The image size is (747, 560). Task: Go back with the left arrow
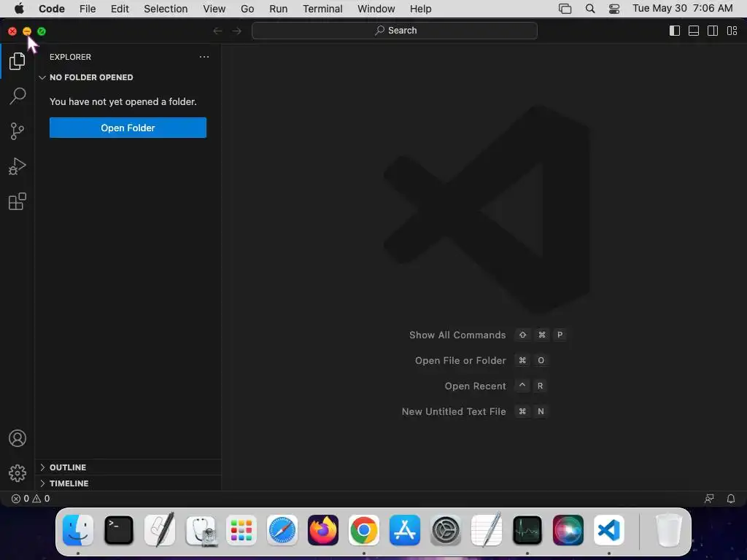pyautogui.click(x=217, y=31)
